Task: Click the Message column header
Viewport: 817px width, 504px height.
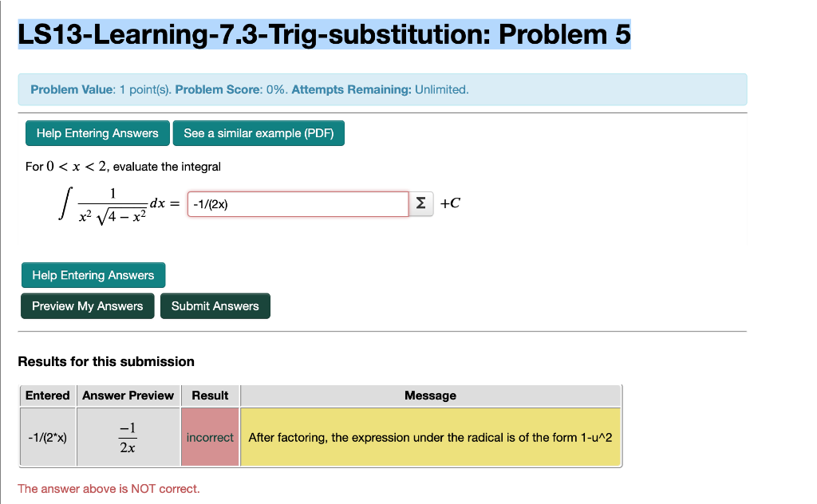Action: 430,396
